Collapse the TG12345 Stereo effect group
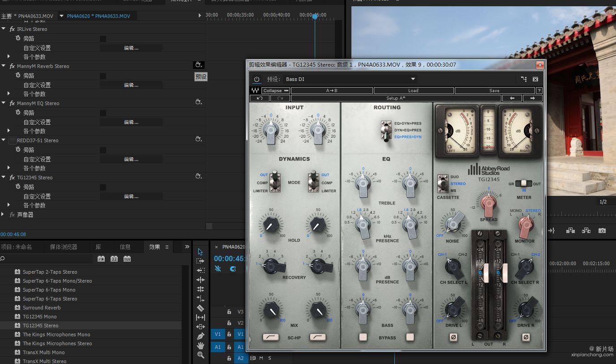Image resolution: width=616 pixels, height=364 pixels. click(x=4, y=178)
